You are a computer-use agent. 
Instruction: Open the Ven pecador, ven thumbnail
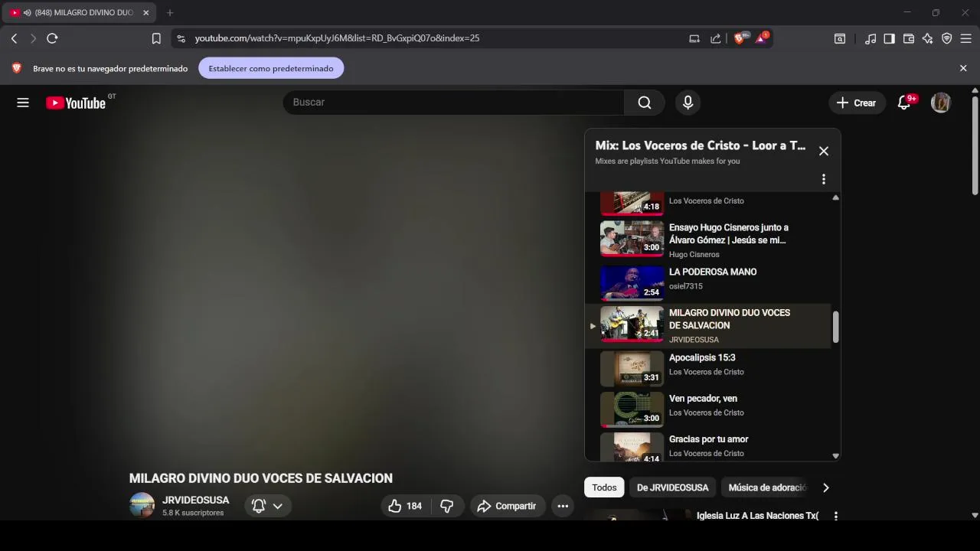632,409
